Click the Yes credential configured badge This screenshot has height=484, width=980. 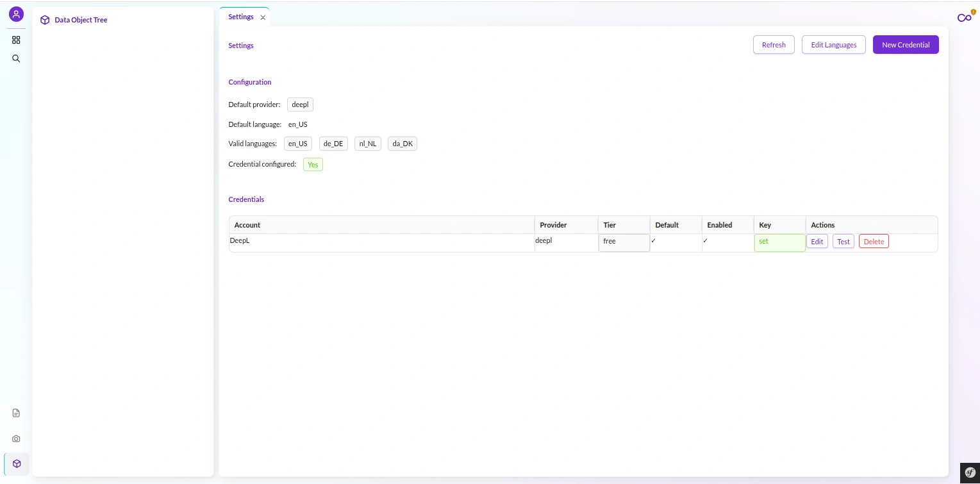pos(313,165)
